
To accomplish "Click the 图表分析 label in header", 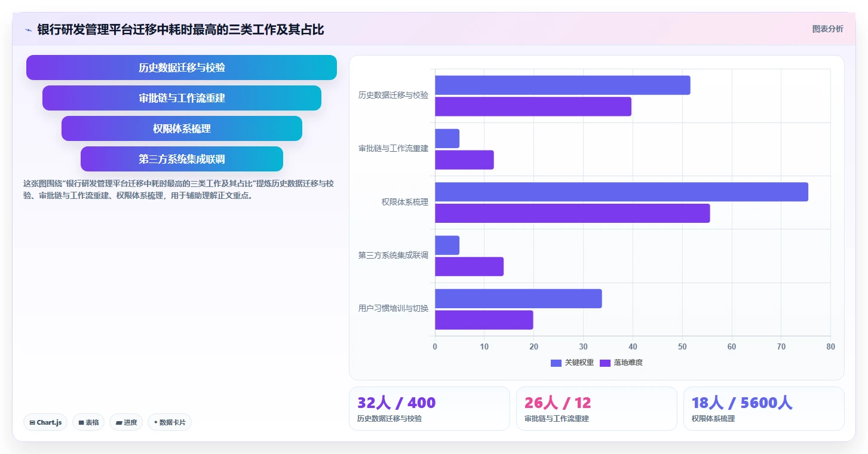I will [827, 29].
